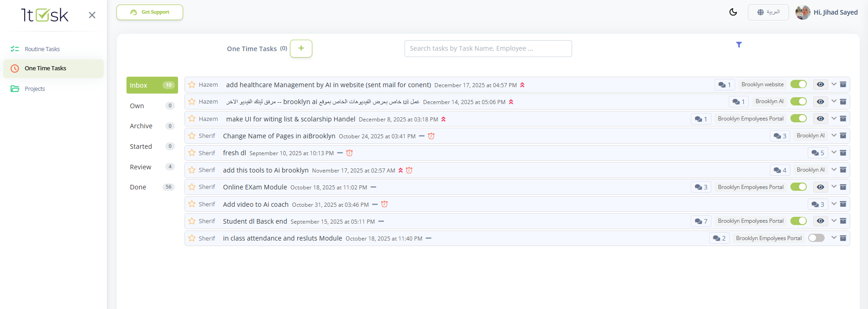The height and width of the screenshot is (309, 868).
Task: Close the sidebar with X icon
Action: [92, 15]
